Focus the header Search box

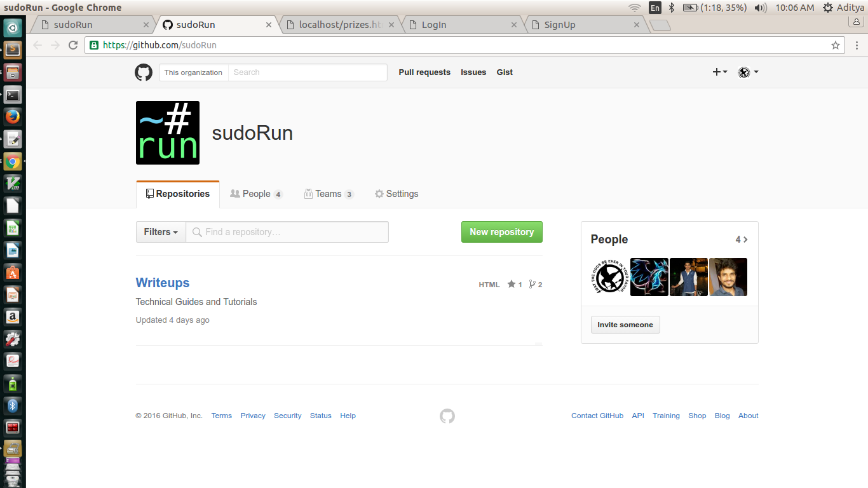308,72
